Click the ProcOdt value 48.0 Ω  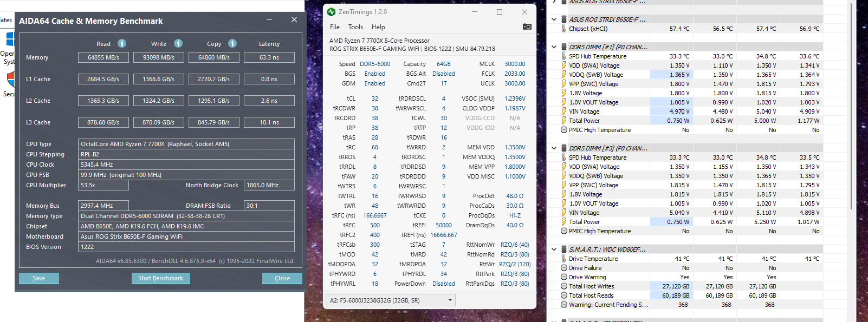pos(515,196)
